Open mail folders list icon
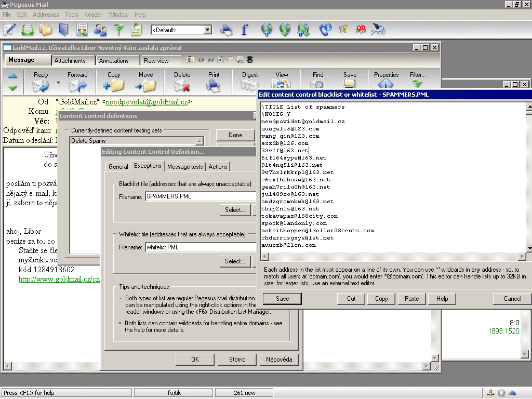 click(x=46, y=30)
